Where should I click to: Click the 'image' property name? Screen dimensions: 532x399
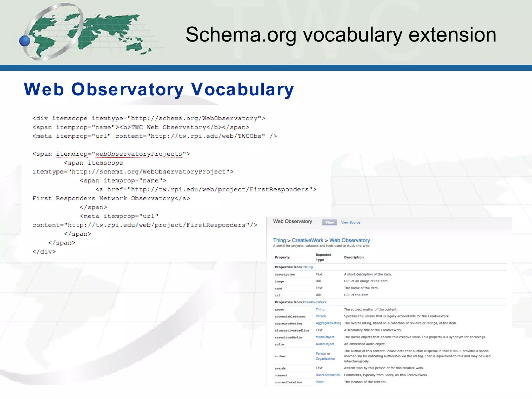click(279, 281)
